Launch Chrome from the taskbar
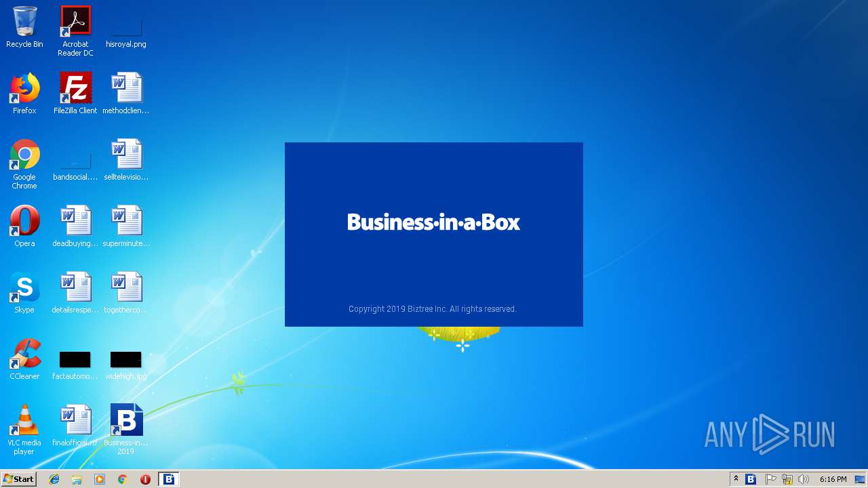This screenshot has height=488, width=868. (x=123, y=479)
